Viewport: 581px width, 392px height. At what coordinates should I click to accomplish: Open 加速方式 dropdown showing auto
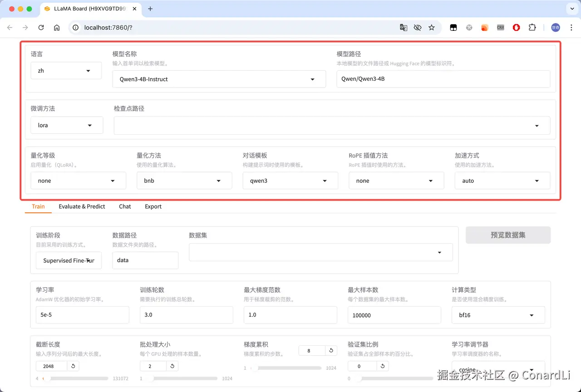[502, 181]
